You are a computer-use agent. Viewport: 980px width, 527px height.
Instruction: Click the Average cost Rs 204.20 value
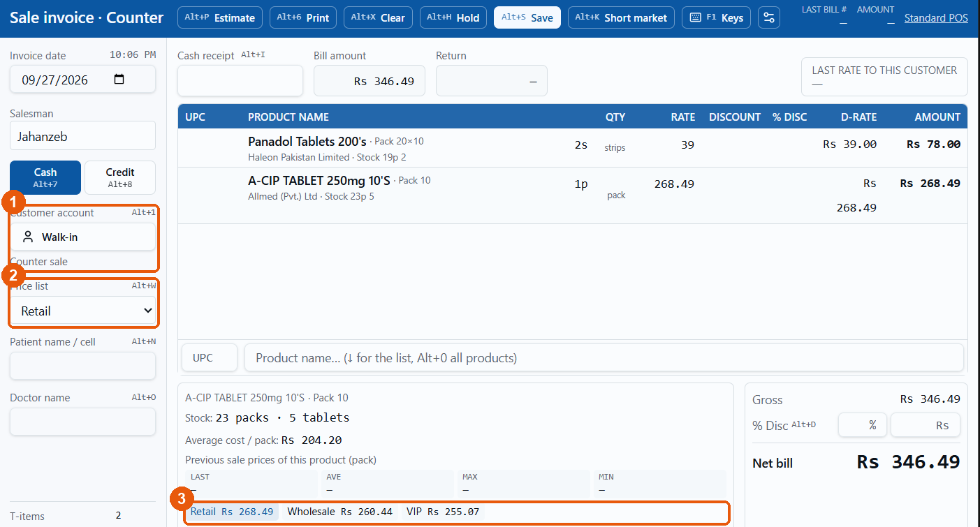[312, 440]
